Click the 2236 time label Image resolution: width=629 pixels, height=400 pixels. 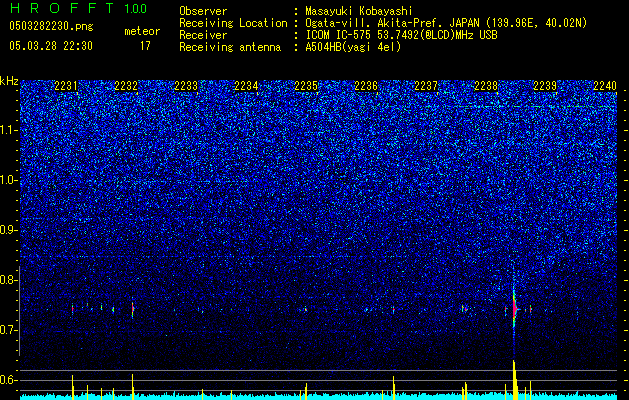(x=366, y=86)
